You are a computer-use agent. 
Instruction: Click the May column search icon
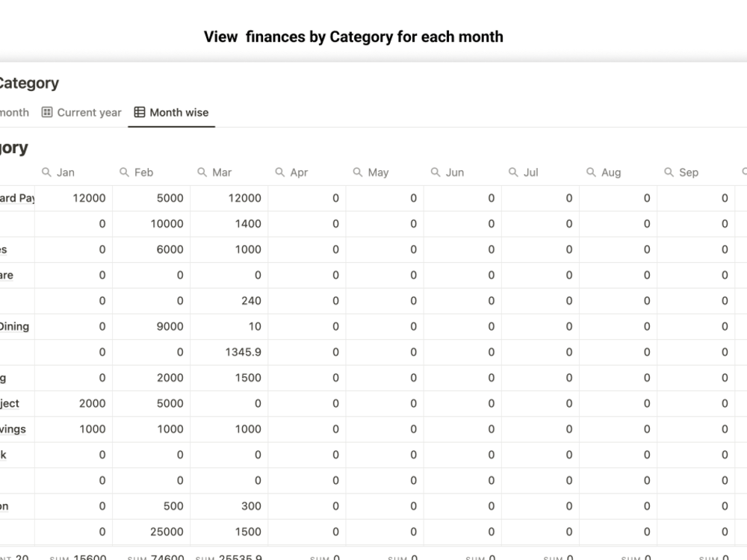(357, 172)
